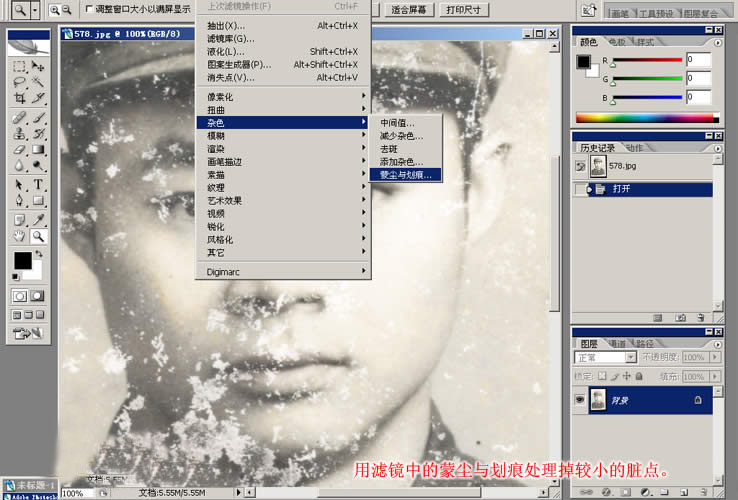This screenshot has width=738, height=500.
Task: Choose 蒙尘与划痕 from the submenu
Action: [405, 174]
